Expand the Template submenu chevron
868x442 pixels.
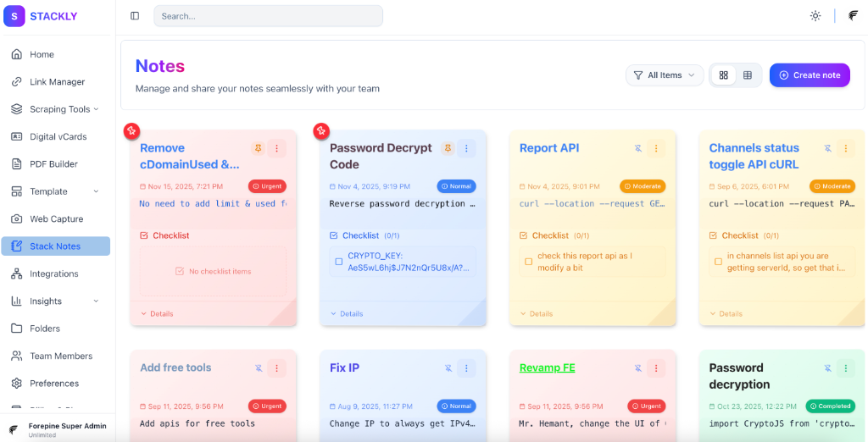tap(96, 191)
